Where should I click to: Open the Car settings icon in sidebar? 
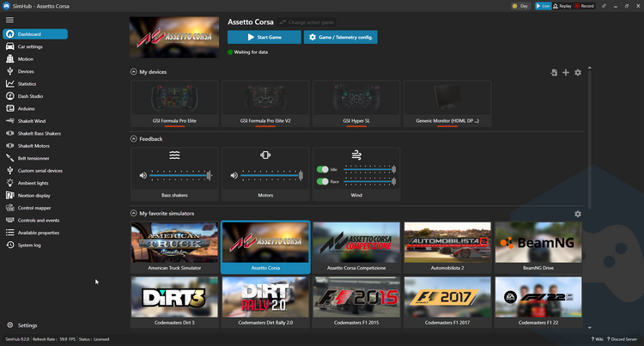(9, 46)
